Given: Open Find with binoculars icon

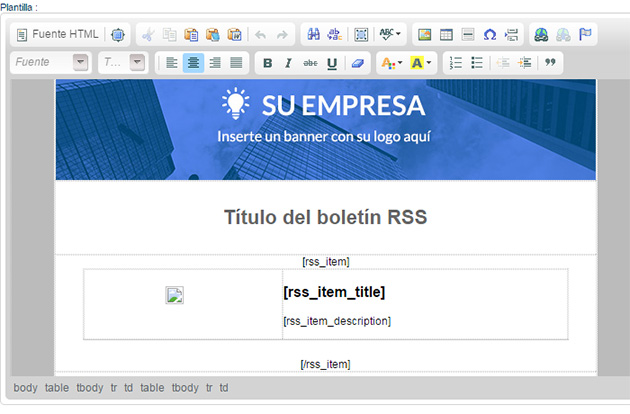Looking at the screenshot, I should click(x=313, y=35).
